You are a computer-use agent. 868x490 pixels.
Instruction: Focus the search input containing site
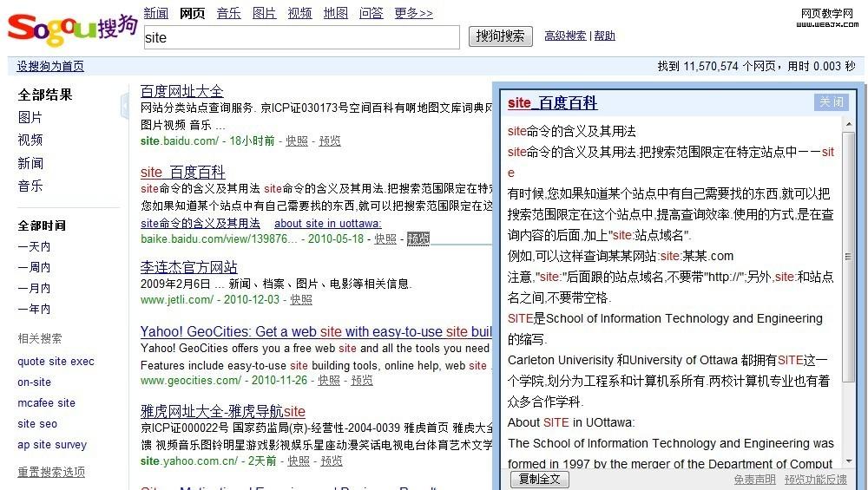coord(302,37)
